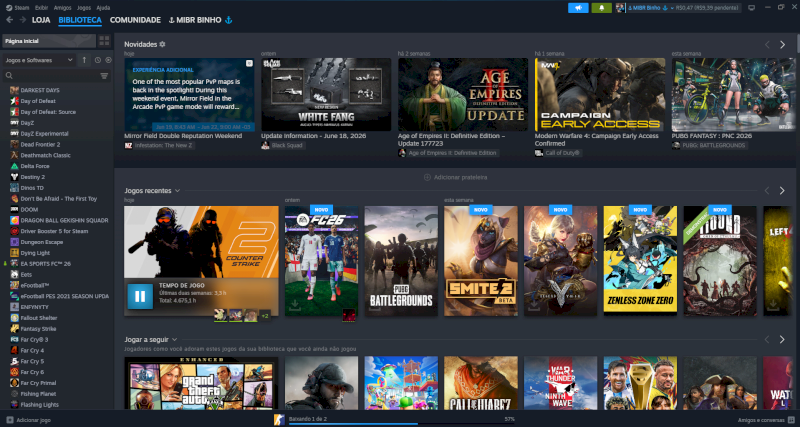Viewport: 800px width, 427px height.
Task: Open Big Picture mode monitor icon
Action: click(x=751, y=8)
